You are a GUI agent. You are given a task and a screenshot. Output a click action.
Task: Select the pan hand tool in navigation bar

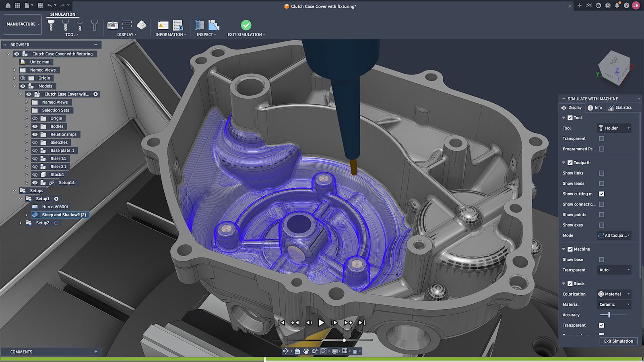[x=306, y=351]
